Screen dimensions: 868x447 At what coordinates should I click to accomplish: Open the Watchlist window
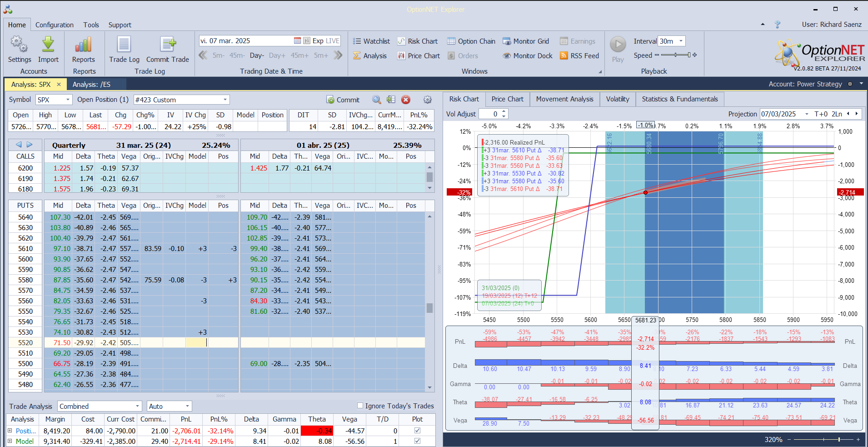click(x=371, y=41)
